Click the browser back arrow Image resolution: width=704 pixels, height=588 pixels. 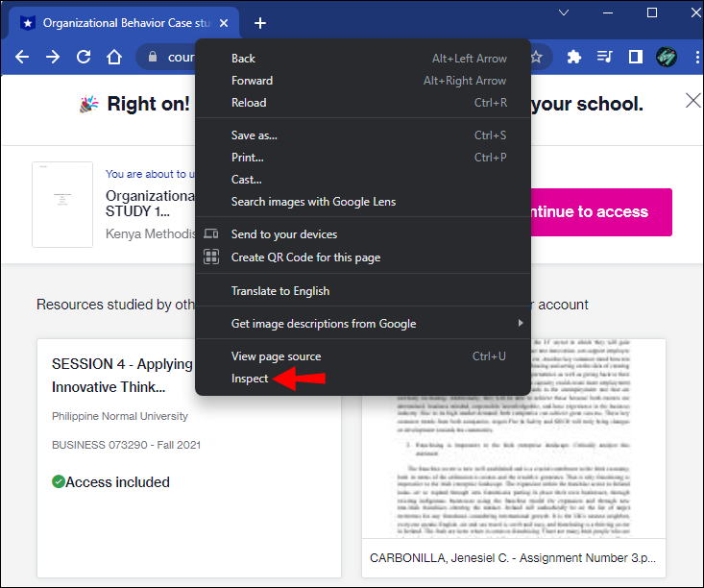(x=22, y=57)
